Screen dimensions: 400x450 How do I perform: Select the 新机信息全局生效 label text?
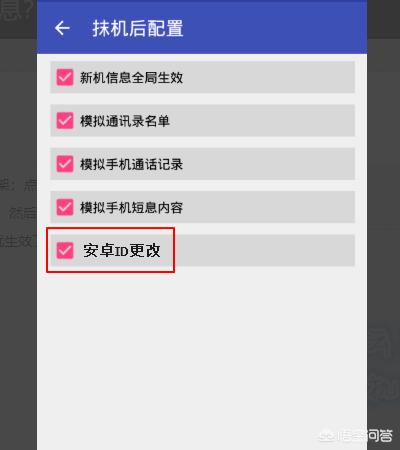pyautogui.click(x=131, y=78)
